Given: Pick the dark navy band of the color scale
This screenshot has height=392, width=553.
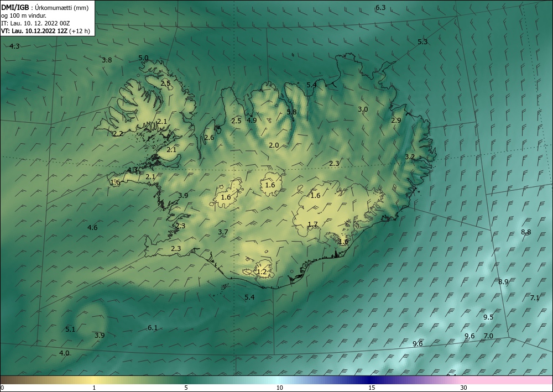Looking at the screenshot, I should 371,380.
